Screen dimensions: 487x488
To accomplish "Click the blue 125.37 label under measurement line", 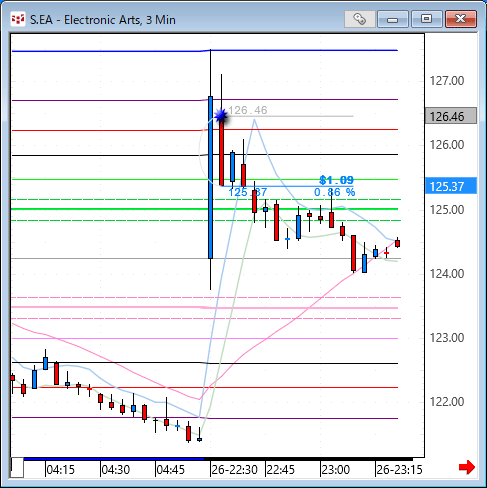I will tap(248, 192).
